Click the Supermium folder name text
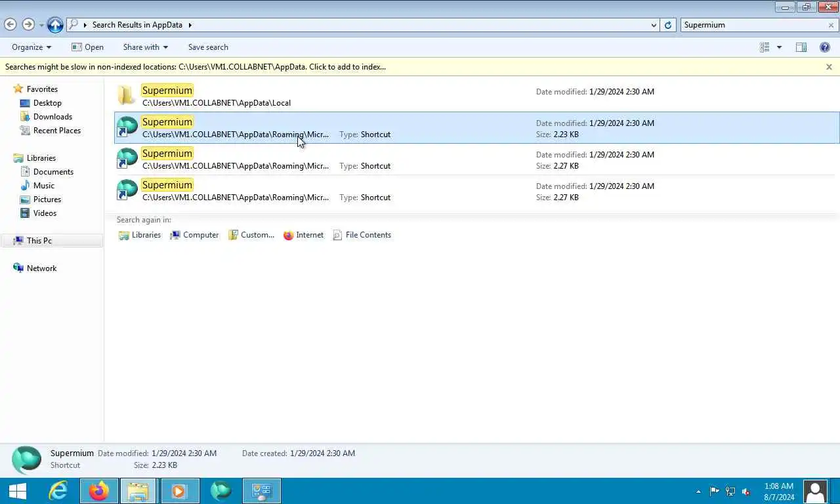The height and width of the screenshot is (504, 840). click(167, 91)
